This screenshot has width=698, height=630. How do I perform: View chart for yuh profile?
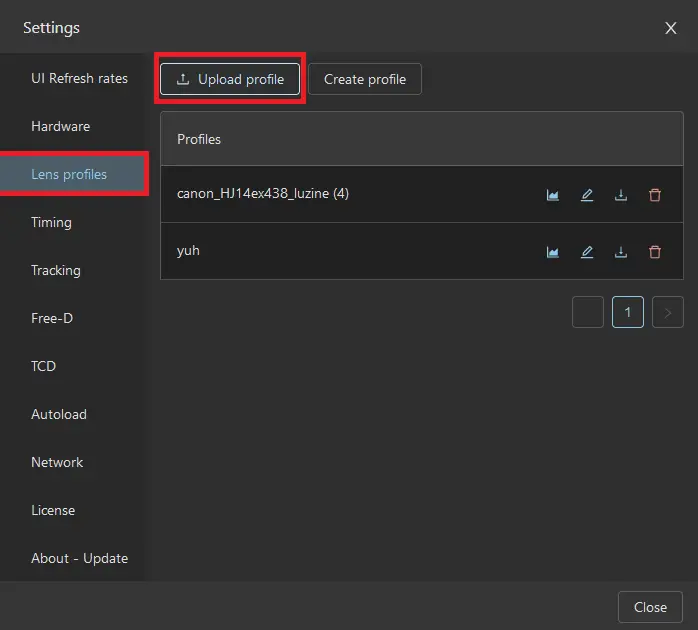click(x=553, y=252)
